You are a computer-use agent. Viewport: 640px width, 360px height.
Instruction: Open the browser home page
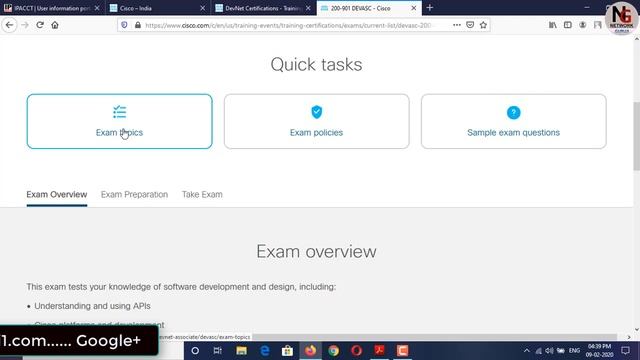tap(55, 25)
